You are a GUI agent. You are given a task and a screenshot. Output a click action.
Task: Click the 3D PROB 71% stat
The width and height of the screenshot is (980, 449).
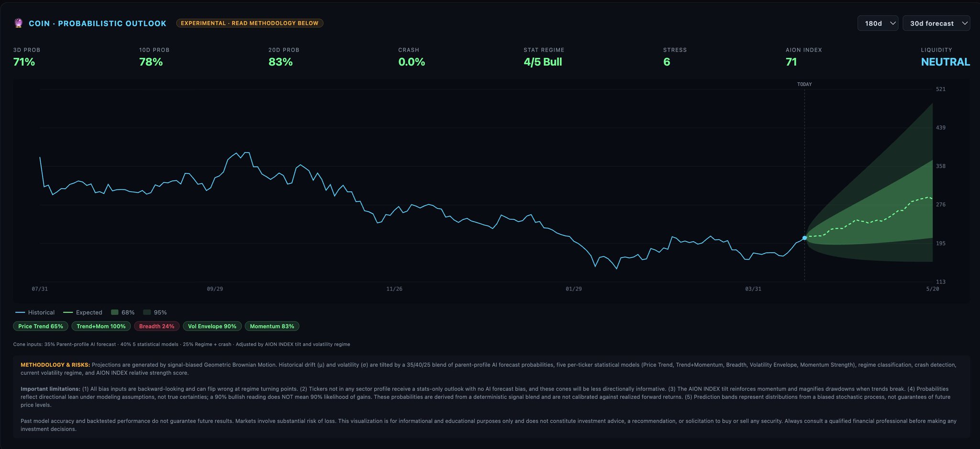[x=24, y=62]
